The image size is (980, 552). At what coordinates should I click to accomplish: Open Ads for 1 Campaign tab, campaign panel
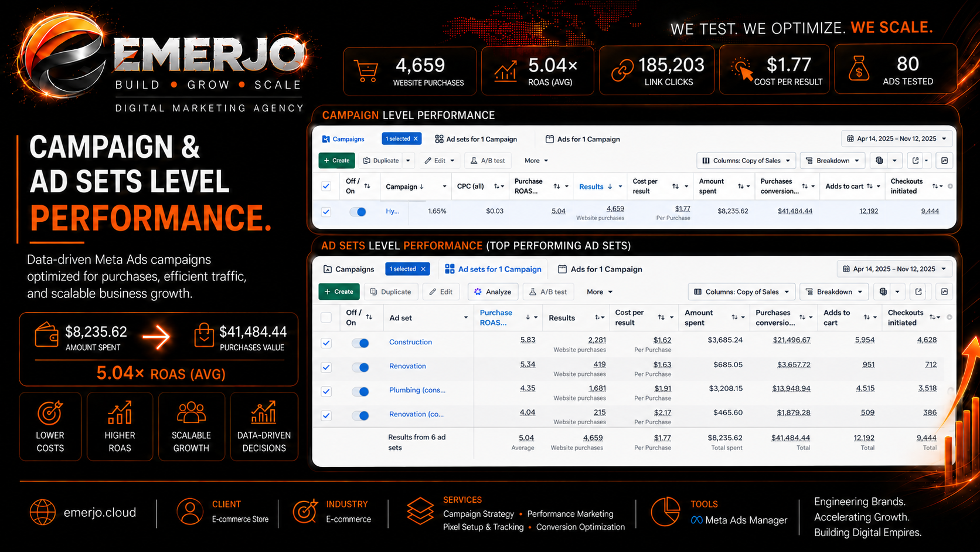(583, 139)
